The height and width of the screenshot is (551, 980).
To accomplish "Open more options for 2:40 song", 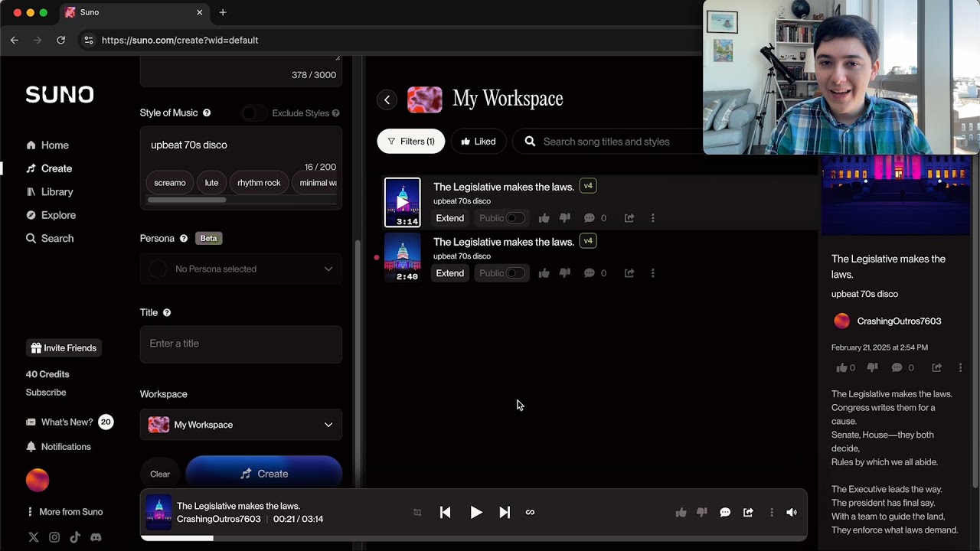I will [653, 273].
